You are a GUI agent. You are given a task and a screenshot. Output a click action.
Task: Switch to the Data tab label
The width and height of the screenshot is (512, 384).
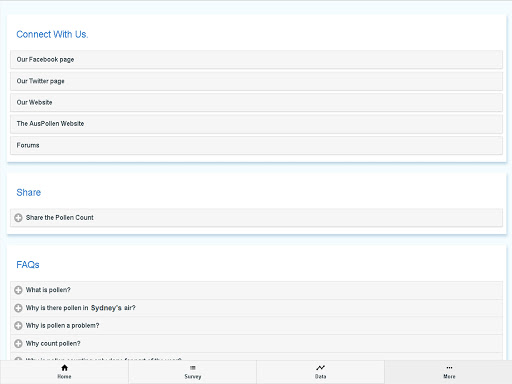[320, 376]
